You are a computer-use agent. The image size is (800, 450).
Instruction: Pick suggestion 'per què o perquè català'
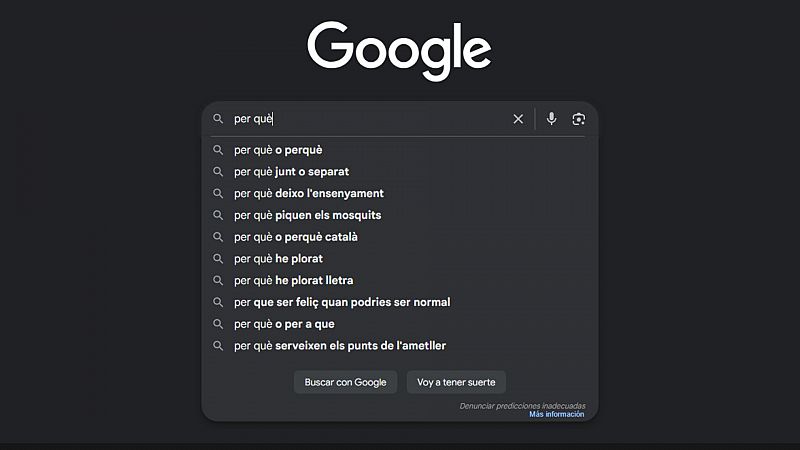point(295,237)
